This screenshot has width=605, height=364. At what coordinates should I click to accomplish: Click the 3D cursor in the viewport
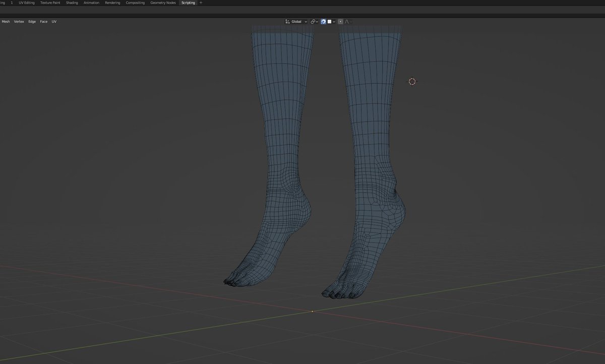click(412, 81)
